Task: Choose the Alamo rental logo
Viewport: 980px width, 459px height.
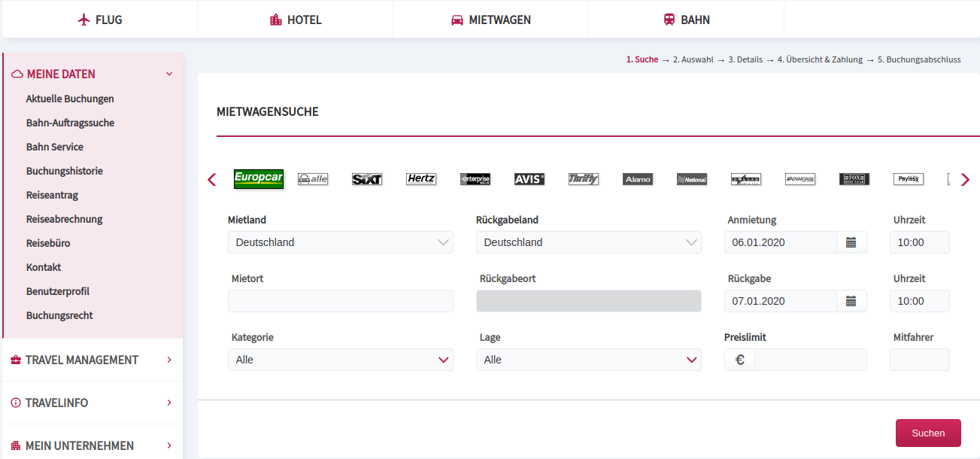Action: coord(638,179)
